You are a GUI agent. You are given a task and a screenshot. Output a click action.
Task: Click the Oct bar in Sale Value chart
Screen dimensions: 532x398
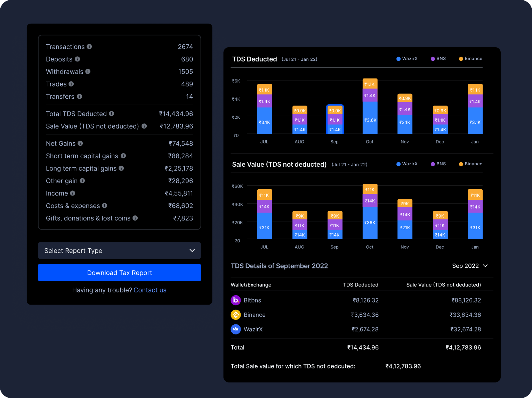370,212
